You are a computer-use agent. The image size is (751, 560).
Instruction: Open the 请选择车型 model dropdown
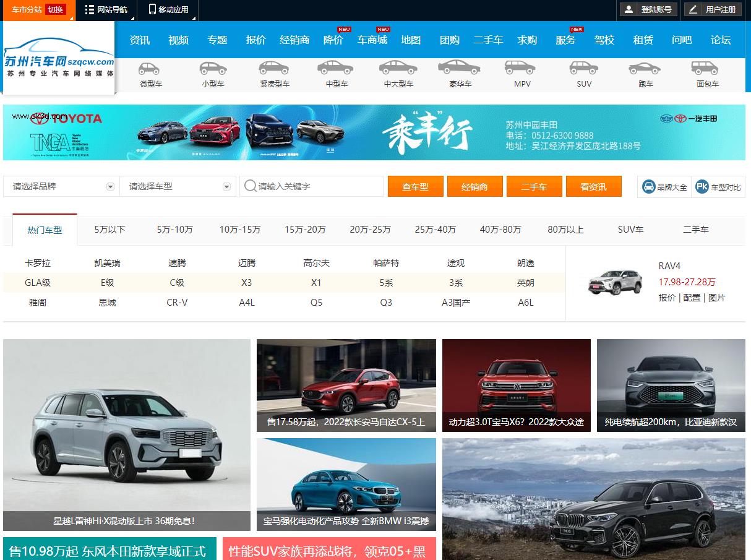click(178, 186)
